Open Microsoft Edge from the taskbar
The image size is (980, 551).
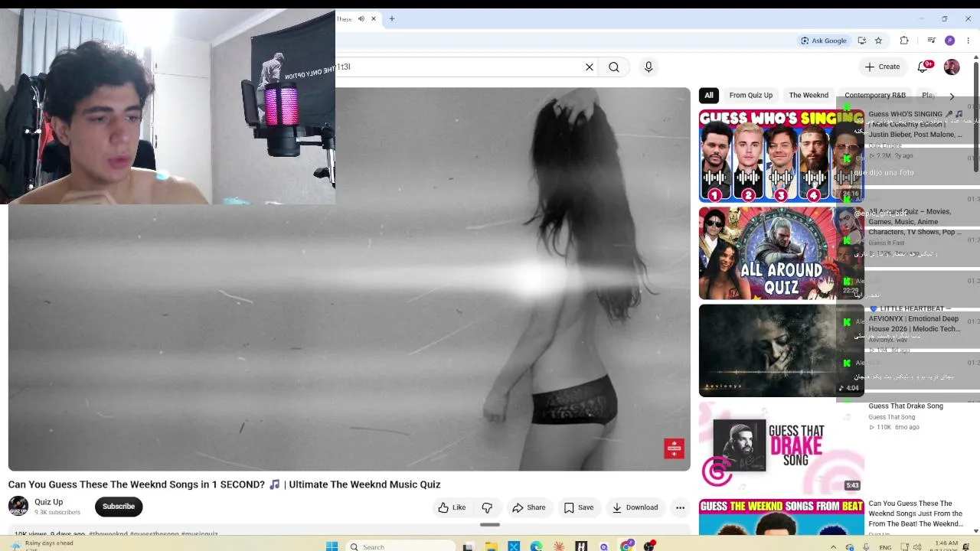pos(536,546)
